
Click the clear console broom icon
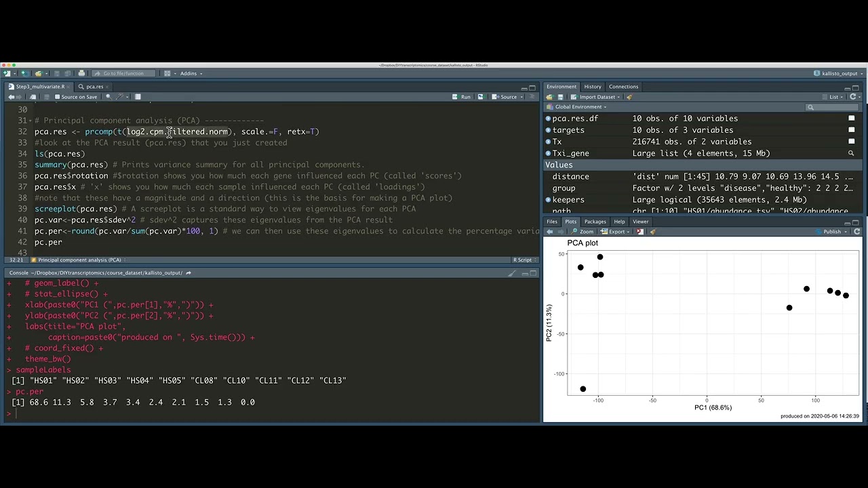pos(512,273)
